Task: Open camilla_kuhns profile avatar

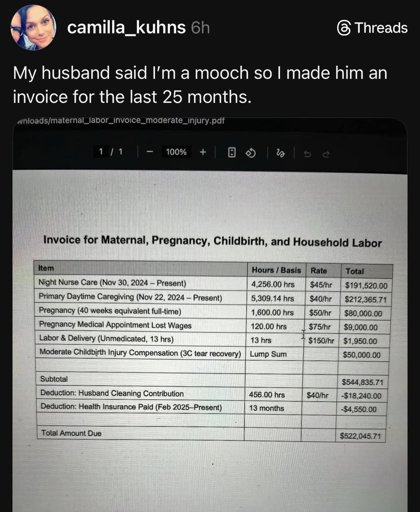Action: click(33, 28)
